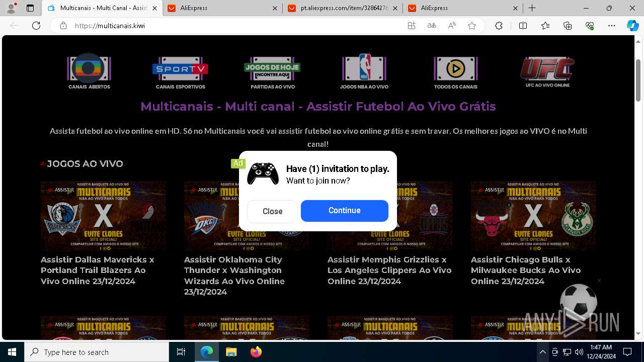Open the Windows Start menu

12,352
